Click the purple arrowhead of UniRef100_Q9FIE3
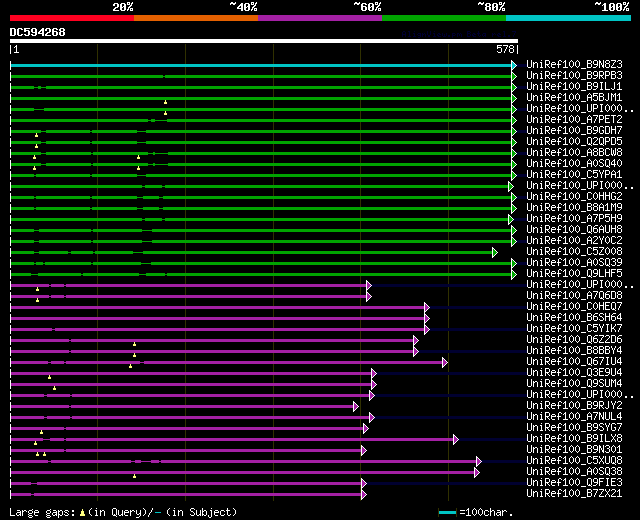Screen dimensions: 640x520 point(364,484)
